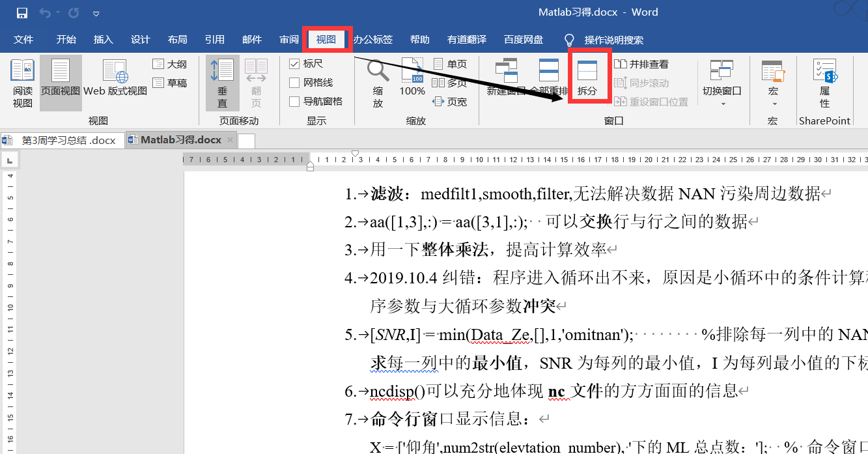Select 垂直 page movement
Image resolution: width=868 pixels, height=454 pixels.
(x=223, y=83)
